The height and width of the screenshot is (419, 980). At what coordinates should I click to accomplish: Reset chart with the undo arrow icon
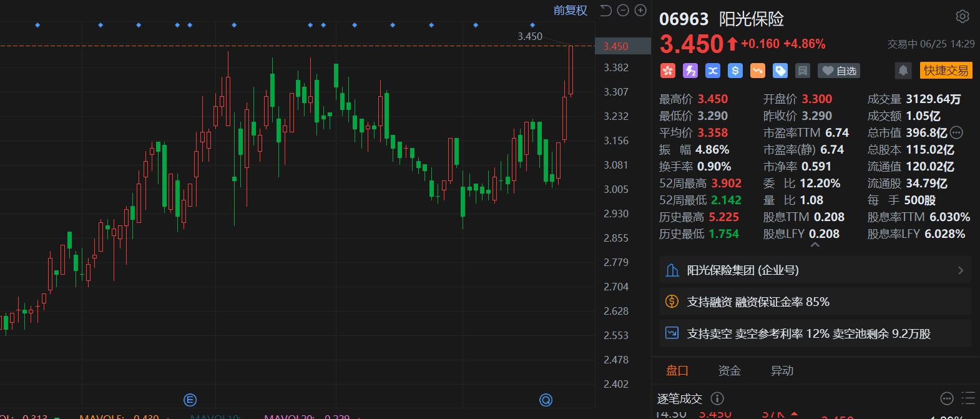[x=605, y=10]
